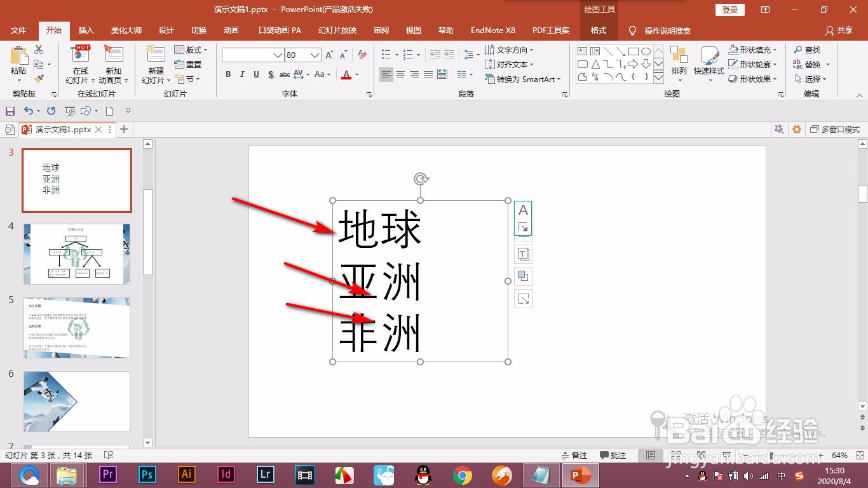Toggle right text alignment

(x=414, y=74)
